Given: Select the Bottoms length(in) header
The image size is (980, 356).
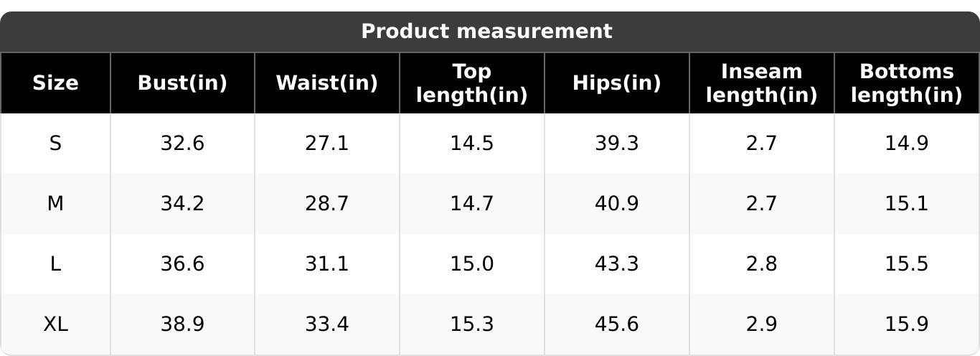Looking at the screenshot, I should (906, 83).
